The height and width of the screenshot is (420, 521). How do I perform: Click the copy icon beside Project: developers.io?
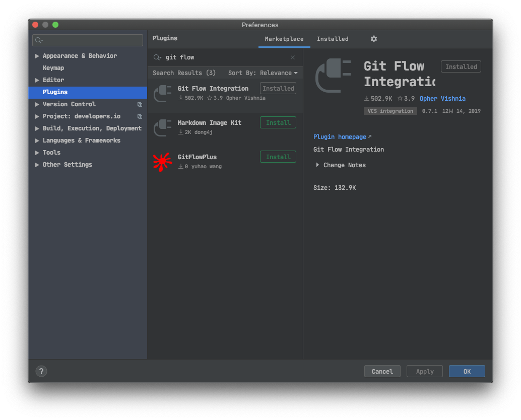(x=140, y=116)
